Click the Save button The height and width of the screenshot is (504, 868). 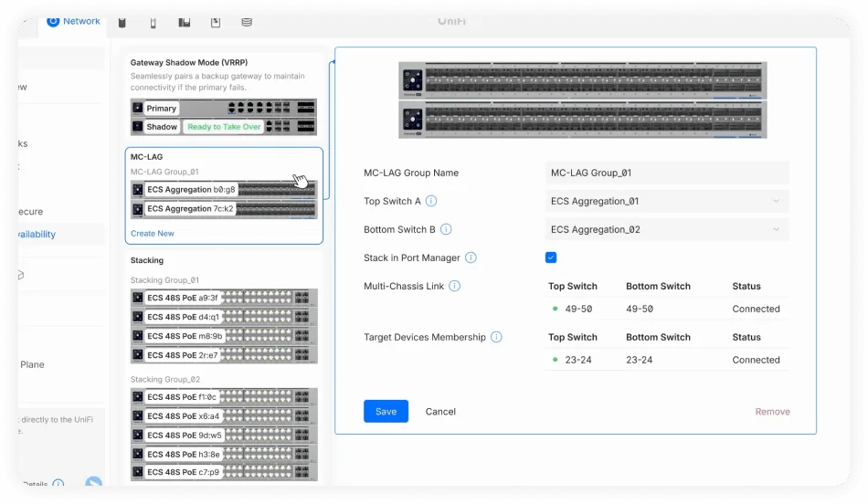coord(386,411)
